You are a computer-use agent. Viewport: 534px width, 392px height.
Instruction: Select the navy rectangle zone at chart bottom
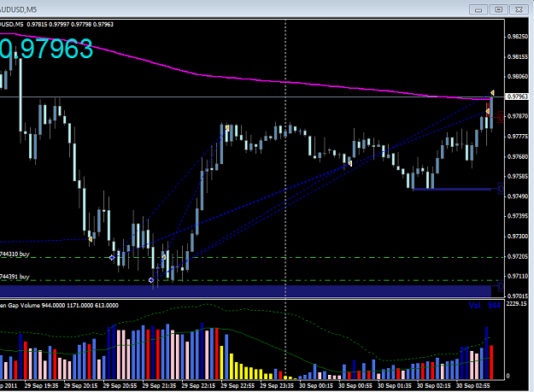[245, 291]
